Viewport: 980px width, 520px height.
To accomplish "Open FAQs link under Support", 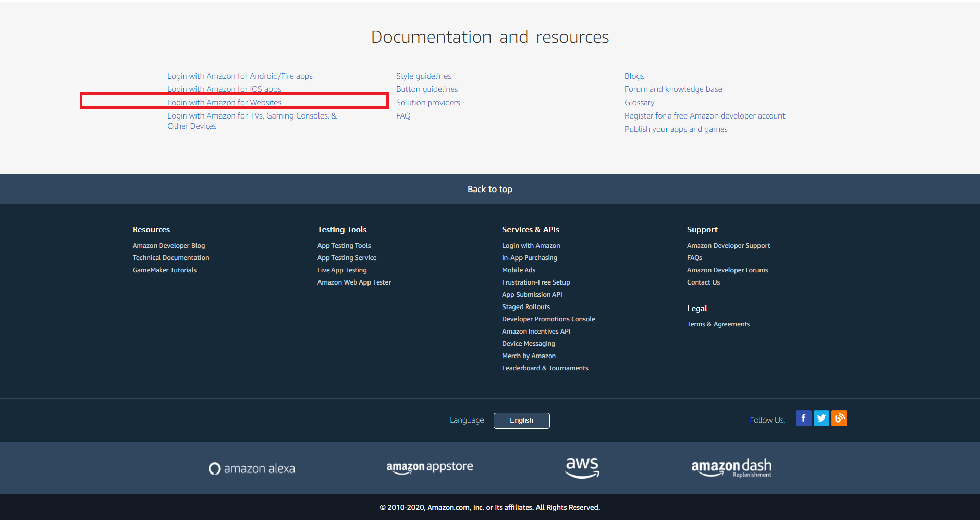I will [x=695, y=257].
